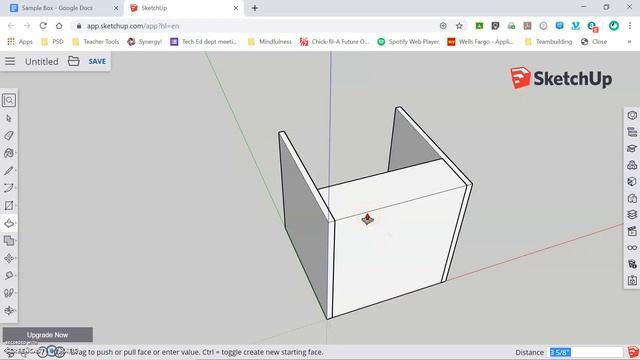640x360 pixels.
Task: Open the Chrome three-dot menu
Action: pyautogui.click(x=630, y=26)
